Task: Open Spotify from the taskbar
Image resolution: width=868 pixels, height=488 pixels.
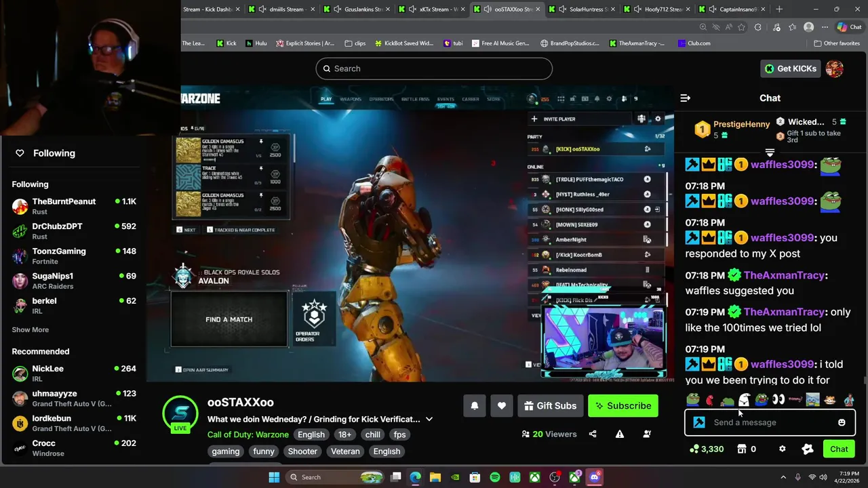Action: [x=495, y=477]
